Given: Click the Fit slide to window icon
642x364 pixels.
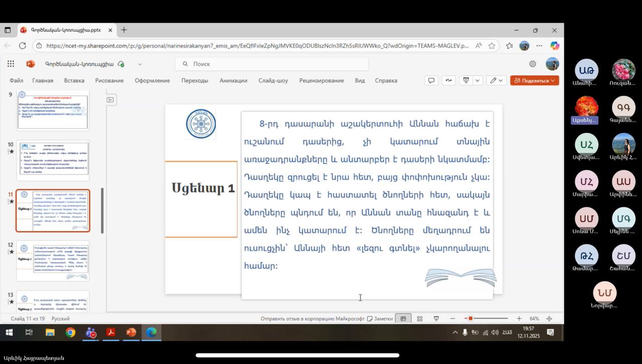Looking at the screenshot, I should point(549,319).
